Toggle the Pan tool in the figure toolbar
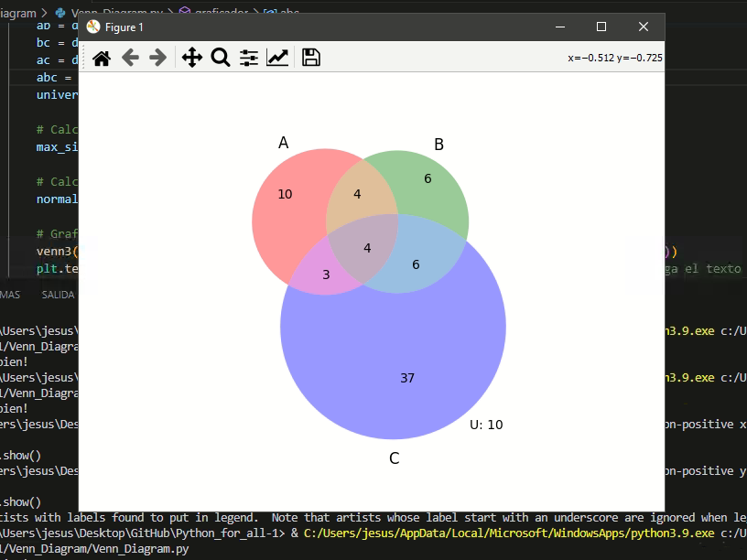 coord(191,58)
